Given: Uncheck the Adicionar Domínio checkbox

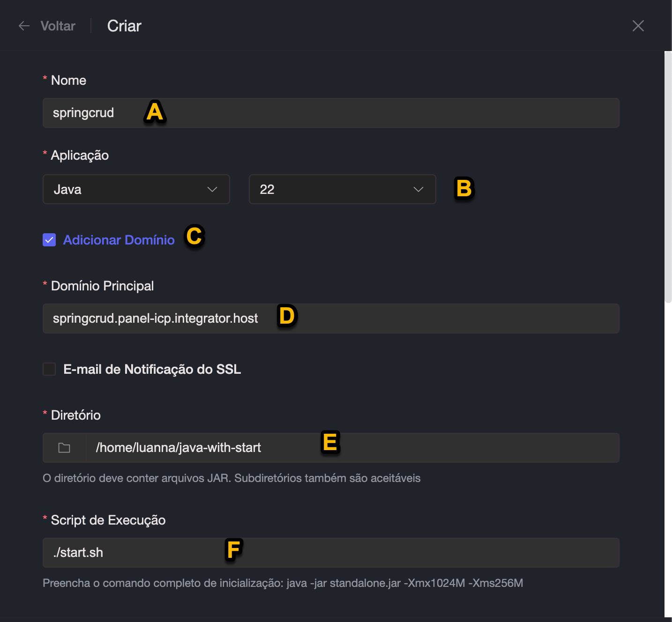Looking at the screenshot, I should click(x=49, y=240).
